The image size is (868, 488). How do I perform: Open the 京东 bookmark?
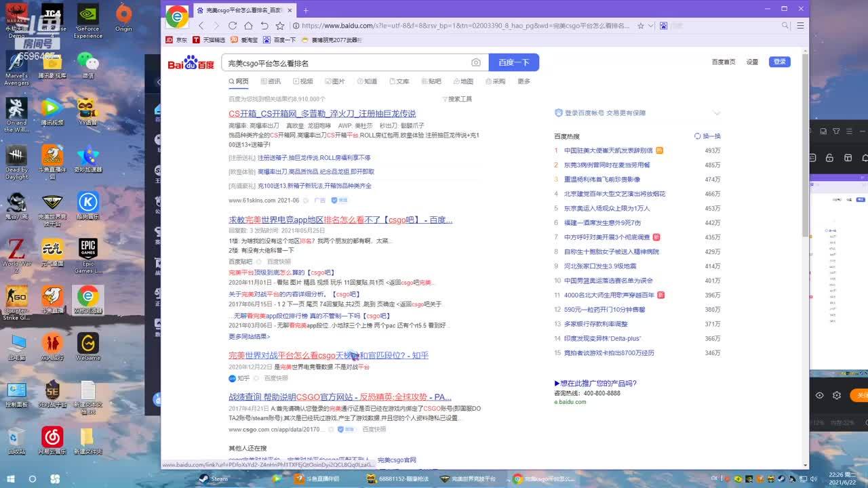[176, 40]
